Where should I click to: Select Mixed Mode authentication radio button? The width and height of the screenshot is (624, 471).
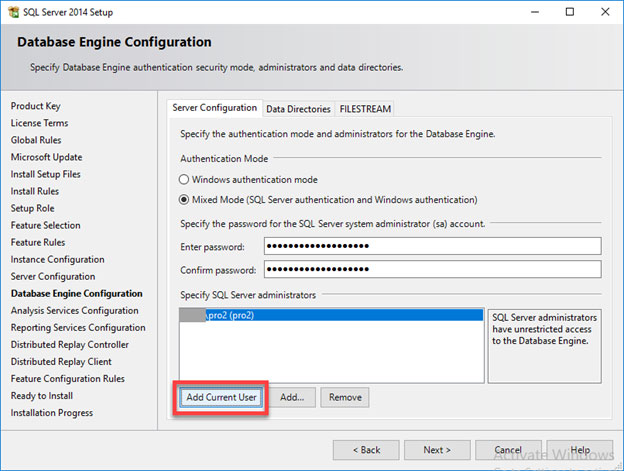click(x=183, y=200)
